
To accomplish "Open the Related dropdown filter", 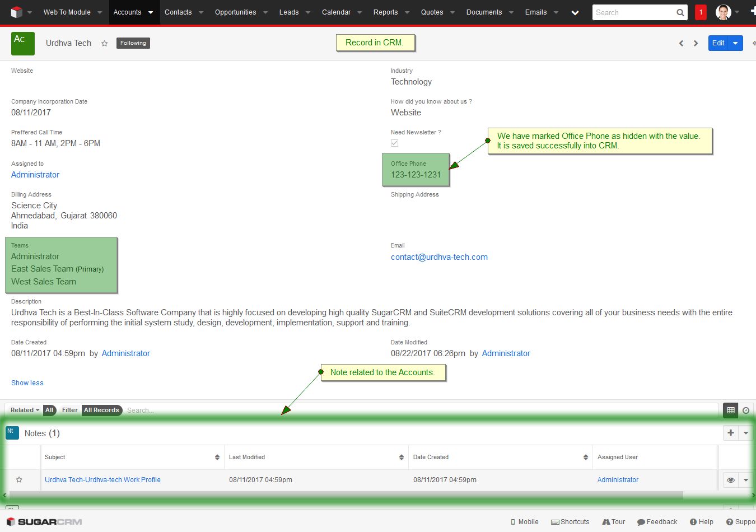I will tap(25, 410).
